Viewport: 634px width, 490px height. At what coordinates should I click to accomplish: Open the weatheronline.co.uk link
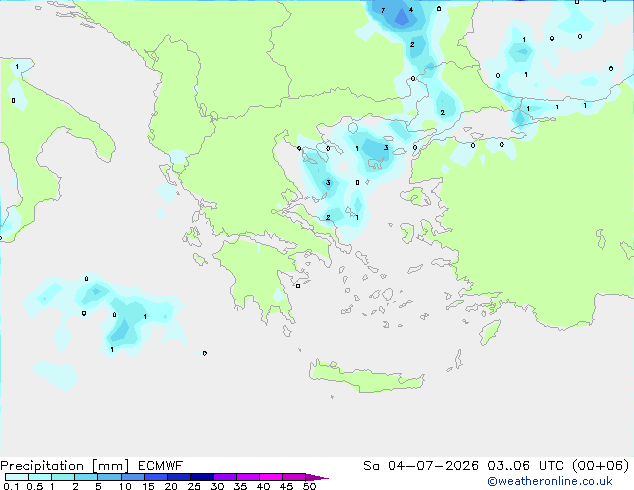pyautogui.click(x=550, y=481)
